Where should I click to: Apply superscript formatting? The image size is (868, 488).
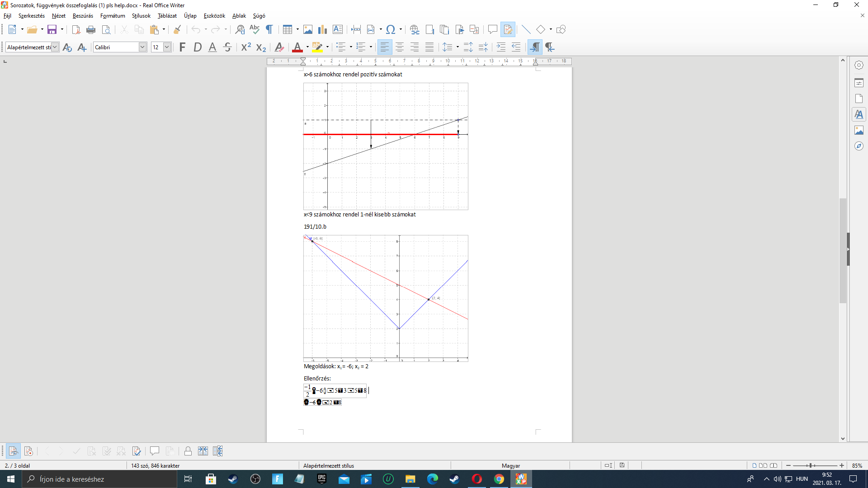[x=246, y=47]
